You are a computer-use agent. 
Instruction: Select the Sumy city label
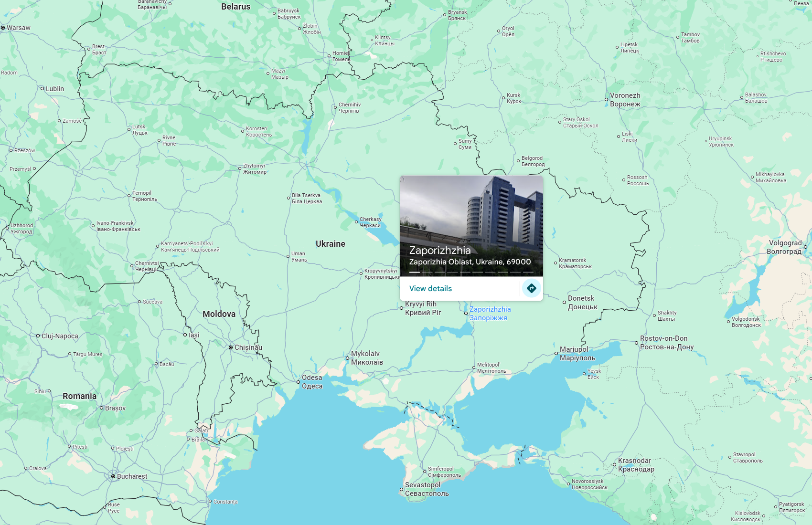(x=465, y=144)
